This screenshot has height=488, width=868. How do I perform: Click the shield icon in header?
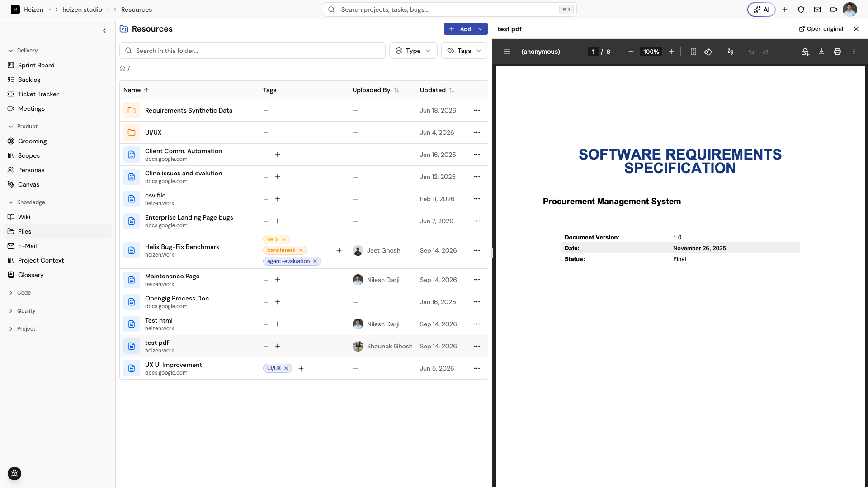coord(801,9)
